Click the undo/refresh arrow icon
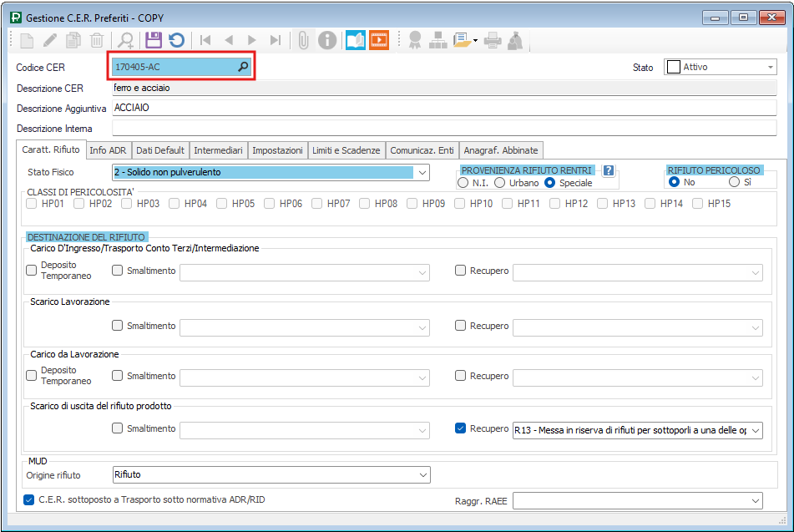The height and width of the screenshot is (532, 794). pyautogui.click(x=176, y=39)
